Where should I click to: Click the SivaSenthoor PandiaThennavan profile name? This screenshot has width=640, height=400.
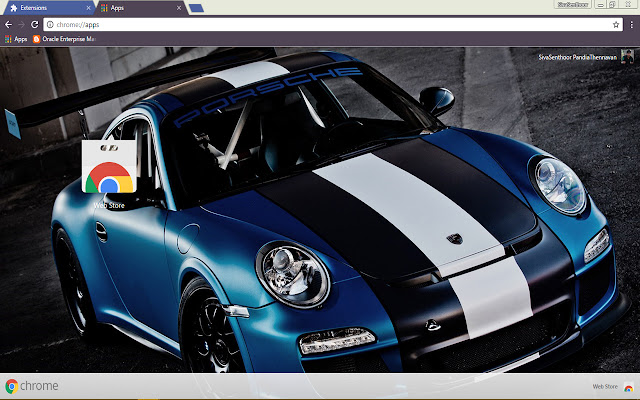tap(577, 57)
